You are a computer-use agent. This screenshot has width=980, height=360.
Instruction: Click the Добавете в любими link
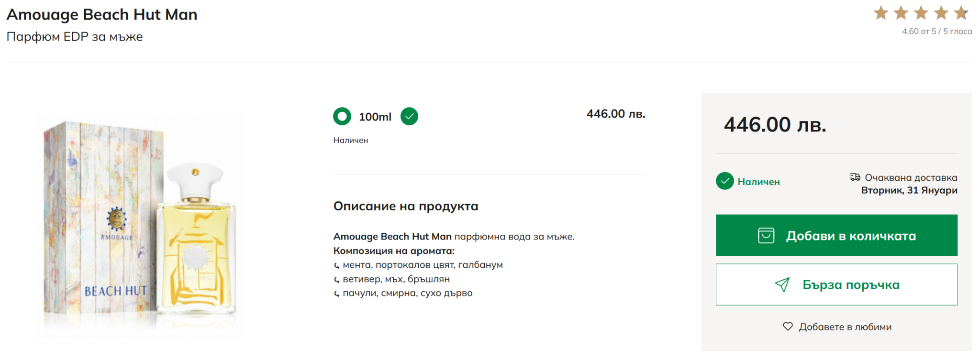(845, 327)
